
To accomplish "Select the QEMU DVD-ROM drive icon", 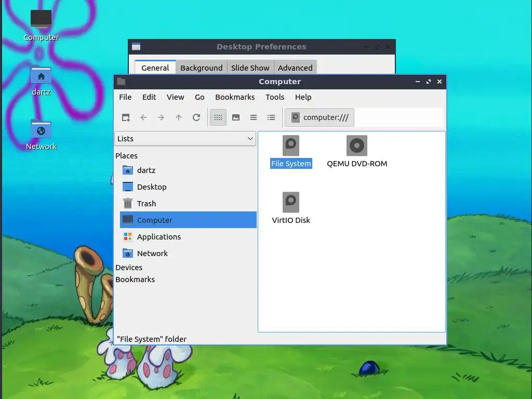I will coord(357,152).
